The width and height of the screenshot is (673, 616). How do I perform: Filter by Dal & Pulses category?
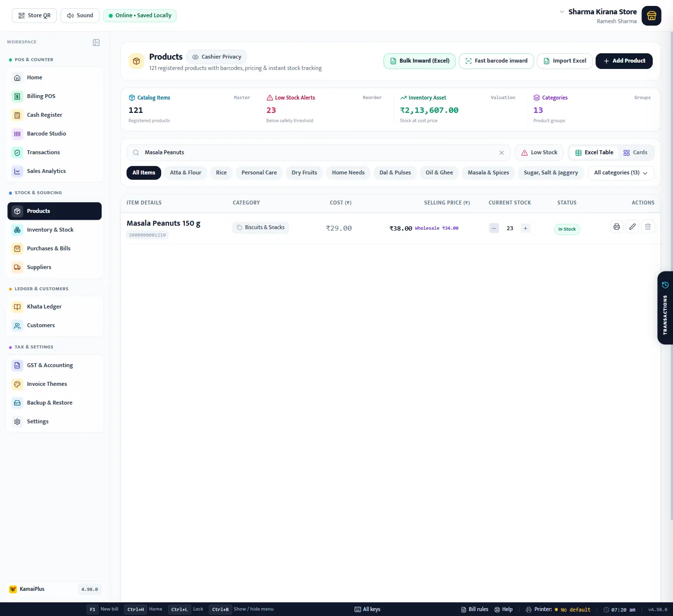point(395,173)
